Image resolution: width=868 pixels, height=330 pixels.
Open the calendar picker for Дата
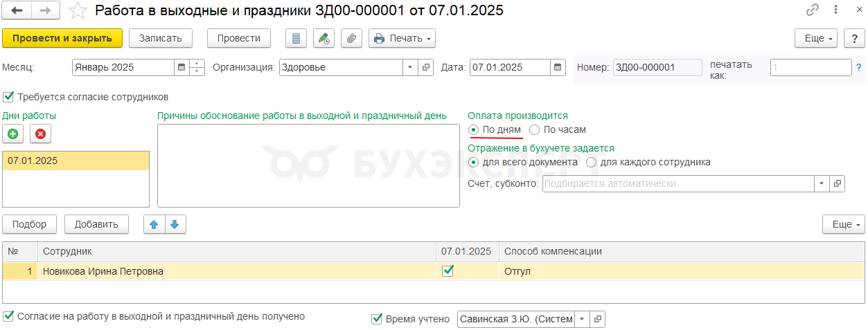click(558, 67)
